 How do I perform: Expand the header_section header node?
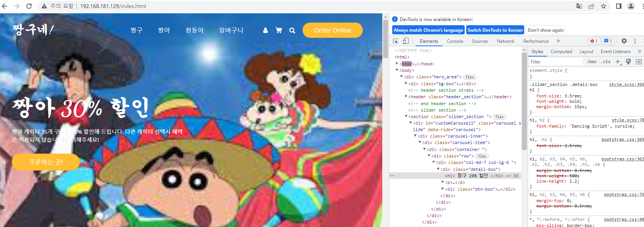(x=406, y=96)
